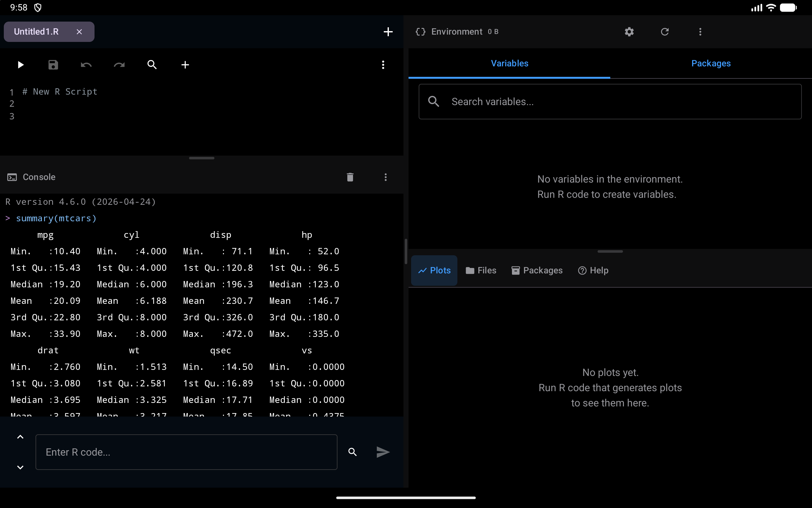The width and height of the screenshot is (812, 508).
Task: Click the 'Median :196.3' disp value
Action: click(x=218, y=284)
